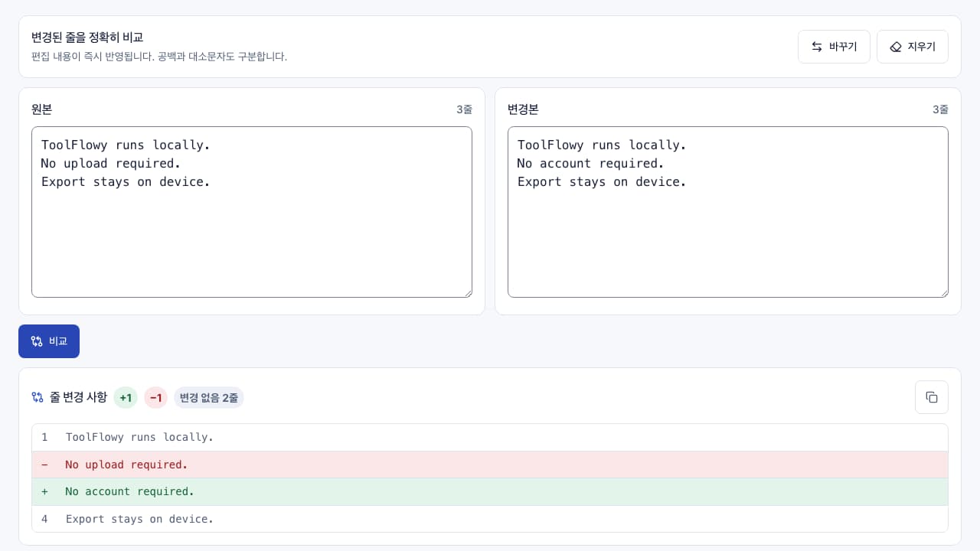Run the comparison with the blue 비교 button

(x=49, y=341)
